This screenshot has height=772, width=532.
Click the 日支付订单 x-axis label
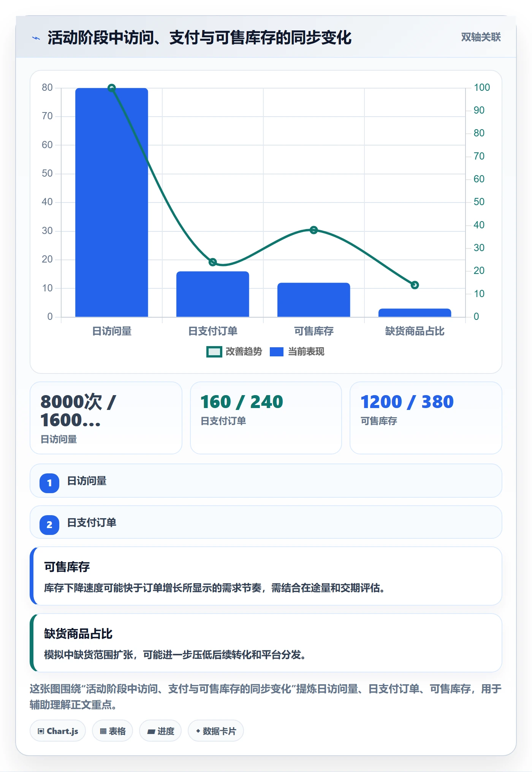point(213,331)
